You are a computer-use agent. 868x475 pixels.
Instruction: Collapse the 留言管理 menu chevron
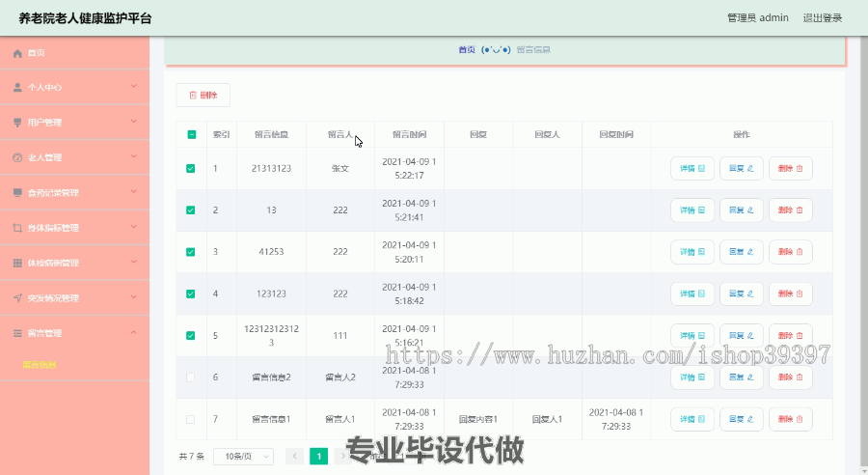click(133, 332)
